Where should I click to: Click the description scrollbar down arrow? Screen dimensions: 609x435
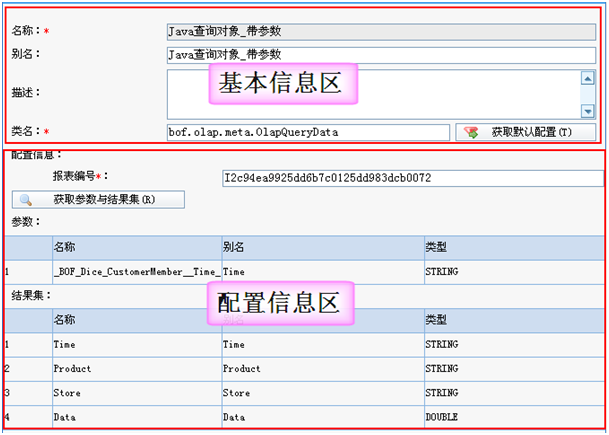tap(588, 111)
